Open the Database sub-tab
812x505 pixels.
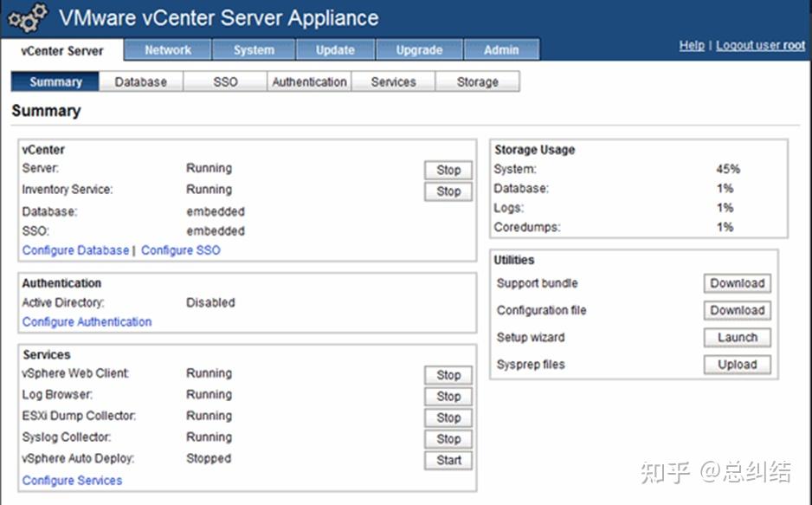(141, 82)
